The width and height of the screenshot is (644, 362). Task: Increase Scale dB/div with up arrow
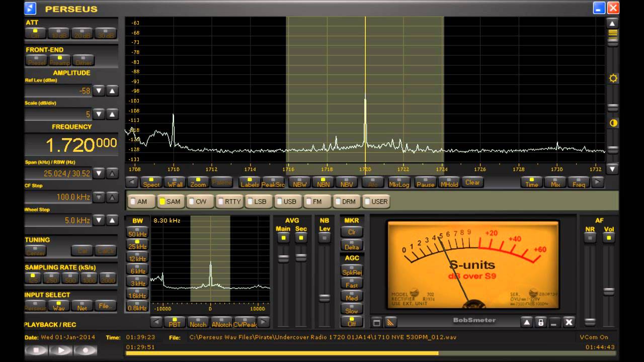point(113,114)
